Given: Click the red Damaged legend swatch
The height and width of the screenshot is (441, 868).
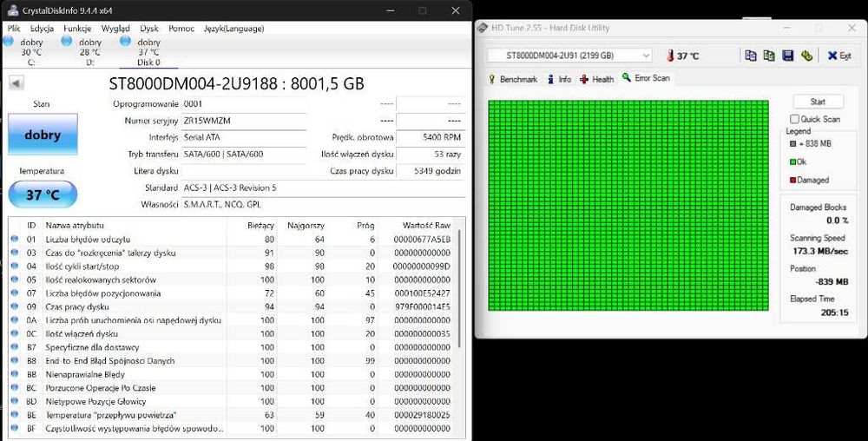Looking at the screenshot, I should [x=792, y=180].
